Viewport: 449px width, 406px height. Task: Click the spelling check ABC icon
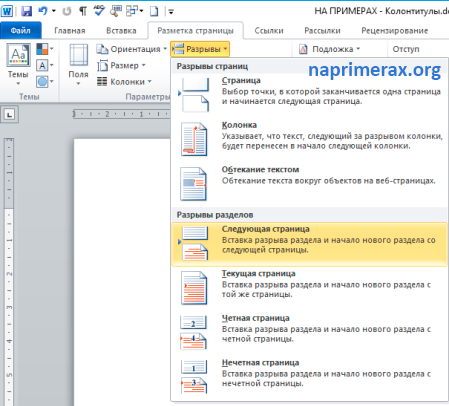(99, 11)
